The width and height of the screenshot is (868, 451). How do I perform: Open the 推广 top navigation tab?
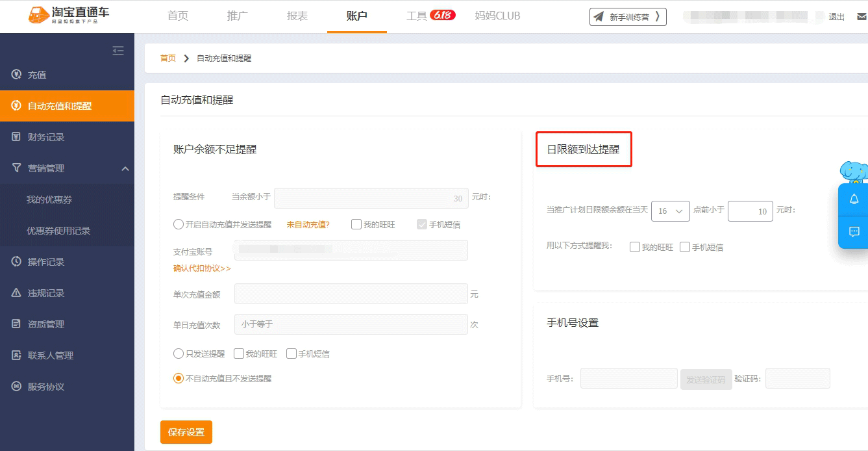click(x=238, y=16)
